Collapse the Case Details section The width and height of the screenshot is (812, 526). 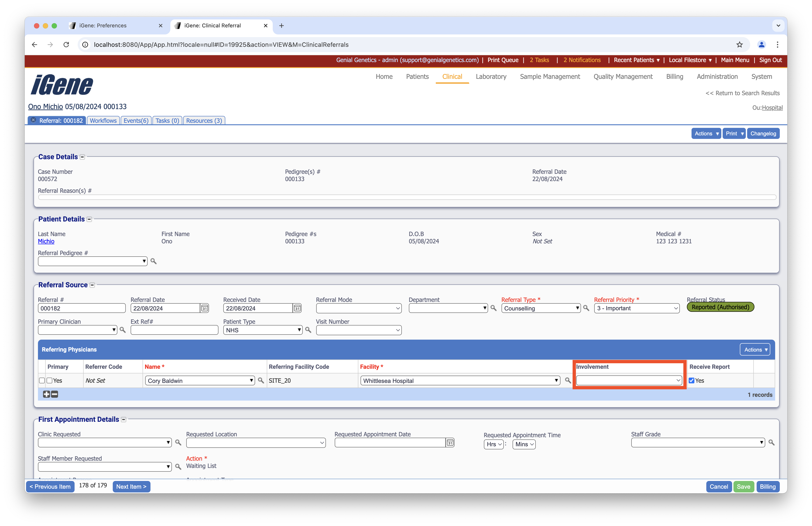(82, 157)
